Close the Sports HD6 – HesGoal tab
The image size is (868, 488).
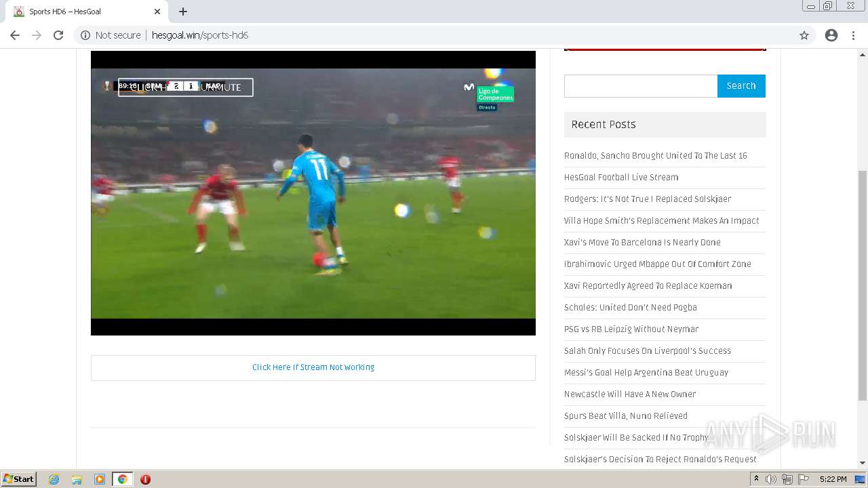157,12
